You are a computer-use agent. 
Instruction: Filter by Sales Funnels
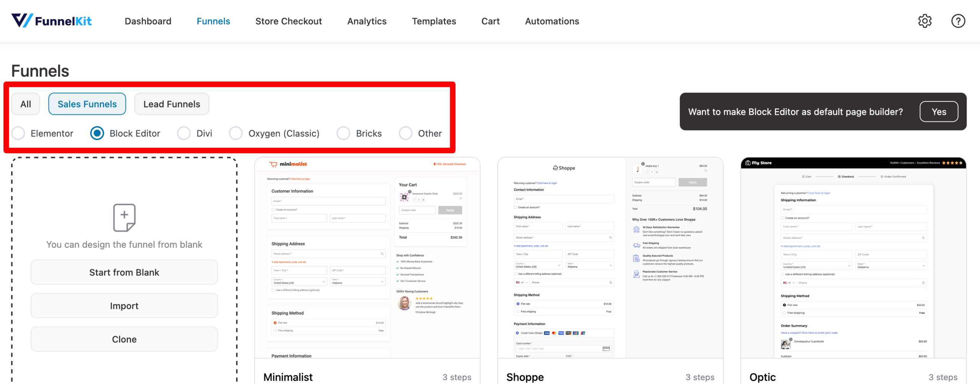[87, 104]
